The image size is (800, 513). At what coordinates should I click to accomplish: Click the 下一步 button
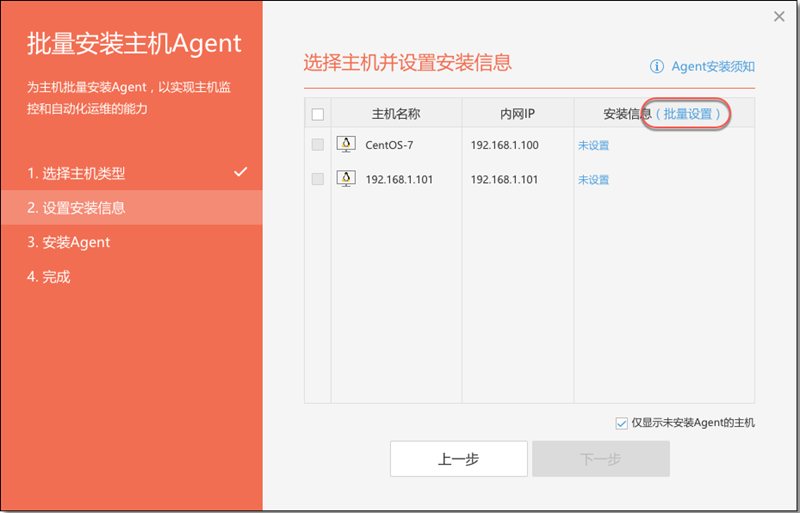(601, 459)
